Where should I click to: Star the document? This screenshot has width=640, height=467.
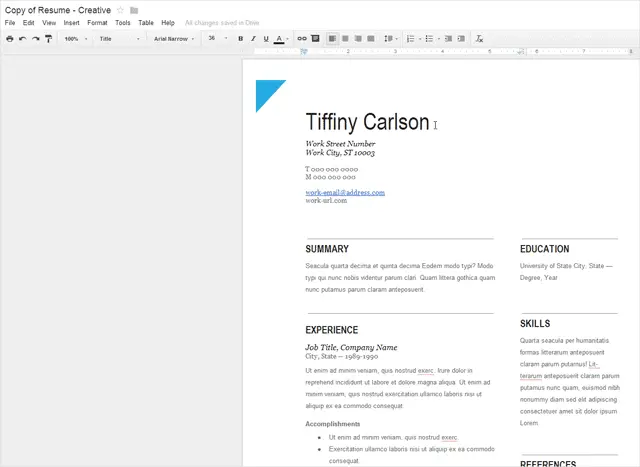tap(120, 10)
